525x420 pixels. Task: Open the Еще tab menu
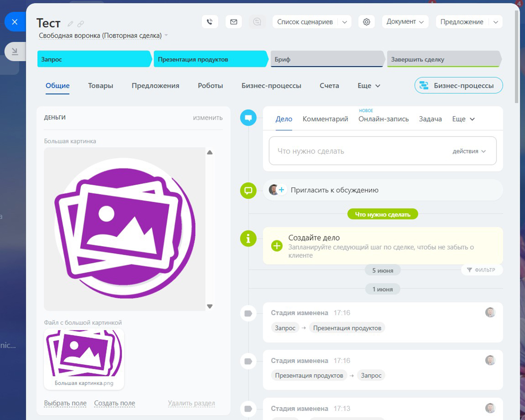click(x=369, y=86)
